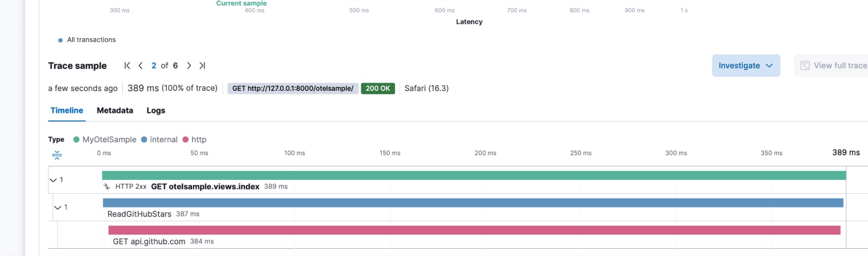Click the GET otelsample.views.index label
Image resolution: width=868 pixels, height=256 pixels.
[x=205, y=186]
